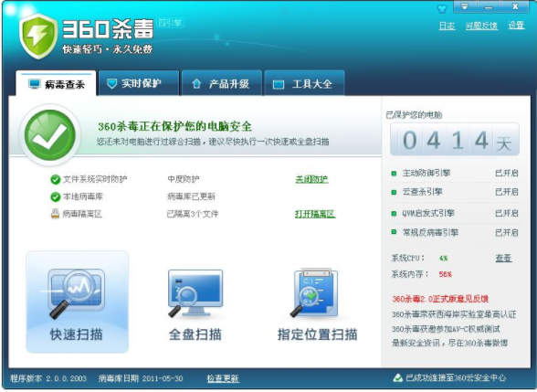
Task: Start the 全盘扫描 full scan
Action: pos(195,305)
